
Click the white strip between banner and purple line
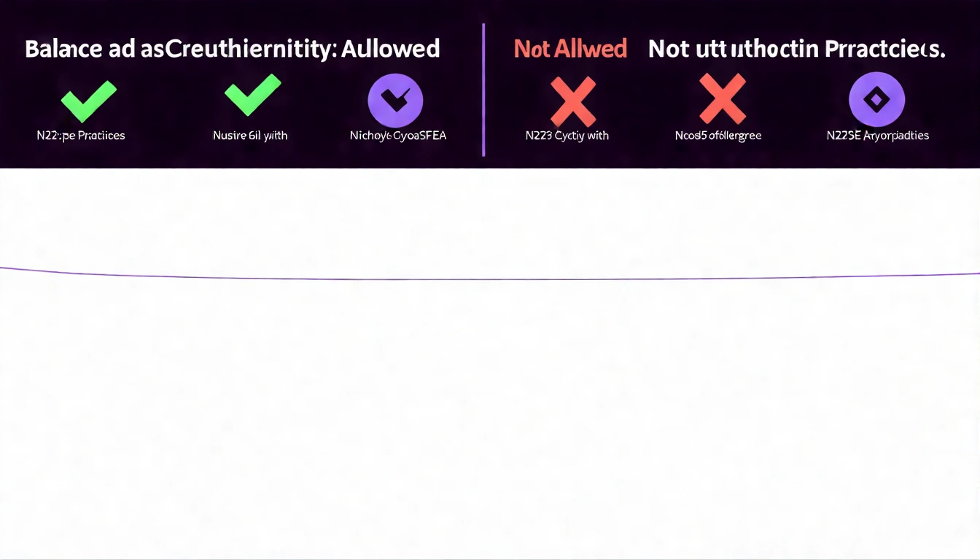tap(490, 219)
